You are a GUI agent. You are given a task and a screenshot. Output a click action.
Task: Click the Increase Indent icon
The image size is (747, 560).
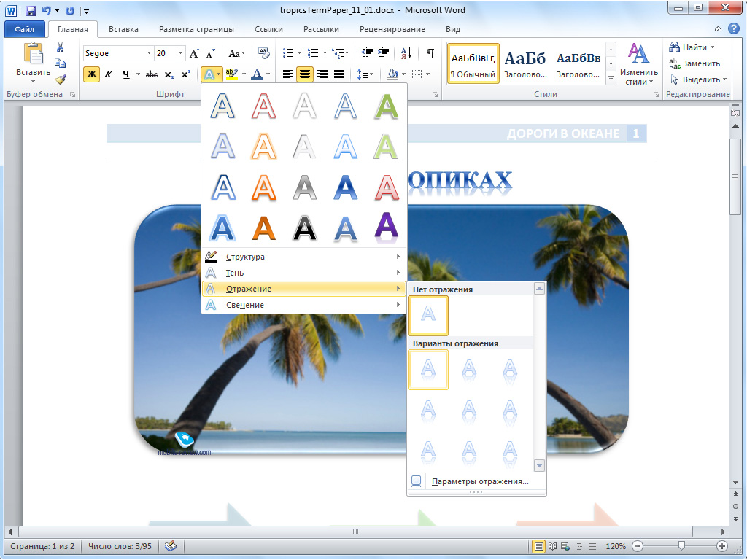tap(383, 52)
